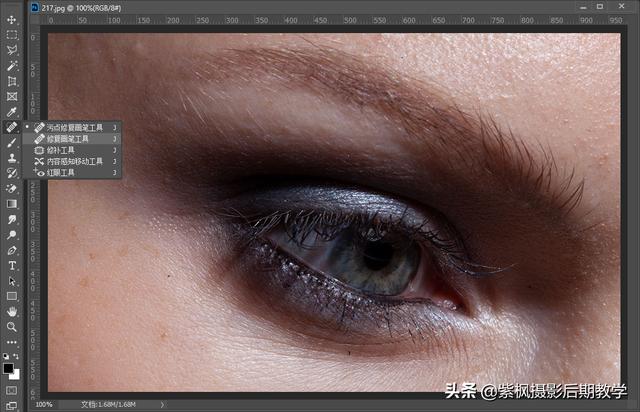The image size is (640, 412).
Task: Open the foreground color picker
Action: [x=9, y=368]
